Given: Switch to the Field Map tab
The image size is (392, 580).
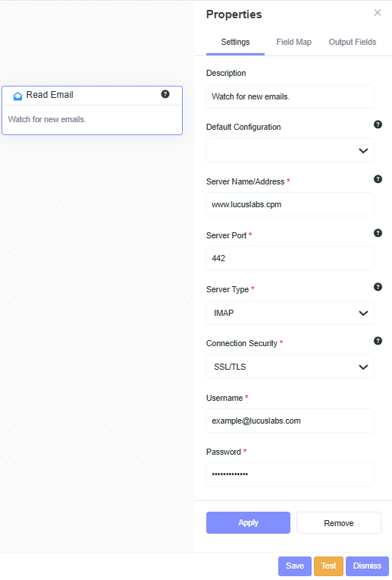Looking at the screenshot, I should (x=293, y=42).
